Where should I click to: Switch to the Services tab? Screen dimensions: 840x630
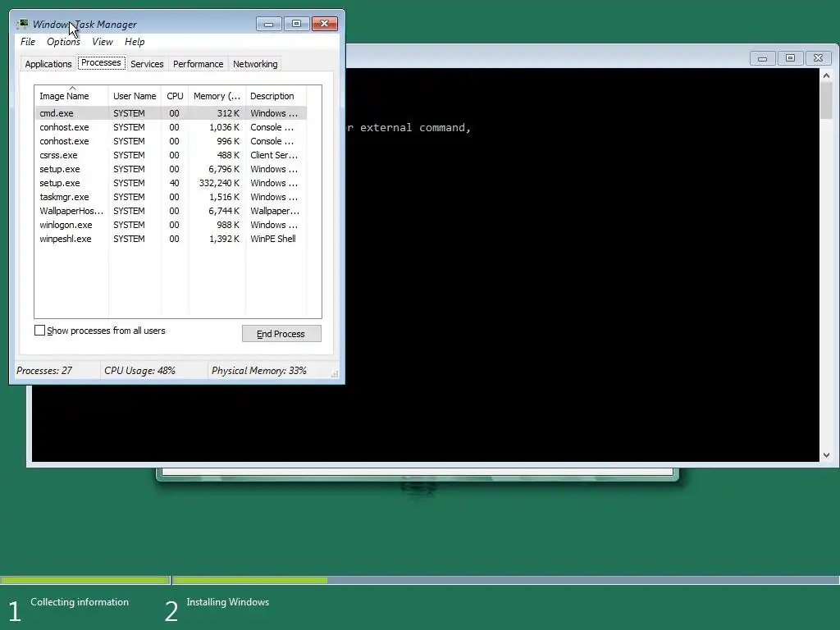[x=147, y=64]
